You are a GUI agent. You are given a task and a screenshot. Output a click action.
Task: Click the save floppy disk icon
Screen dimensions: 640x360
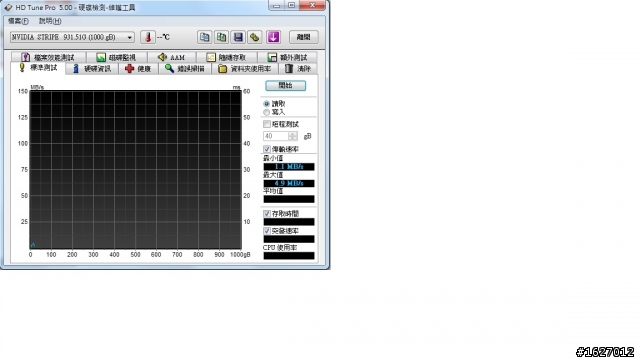238,37
